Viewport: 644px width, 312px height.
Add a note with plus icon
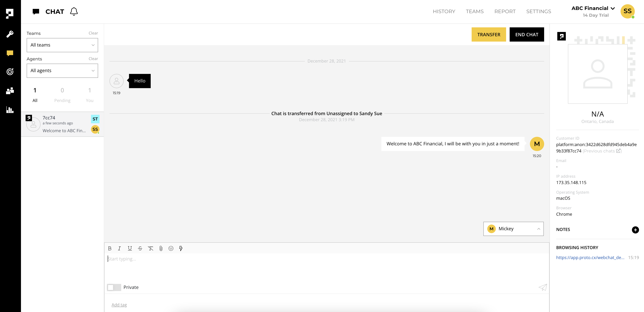(635, 230)
